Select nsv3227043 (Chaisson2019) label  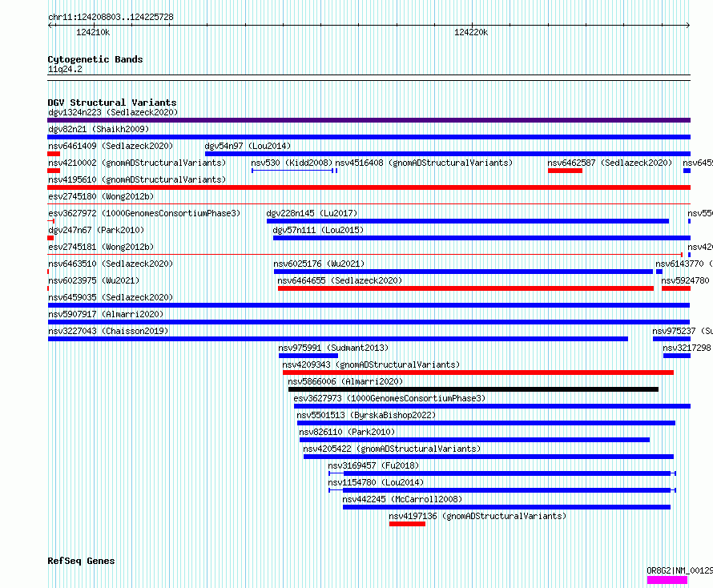[x=108, y=331]
